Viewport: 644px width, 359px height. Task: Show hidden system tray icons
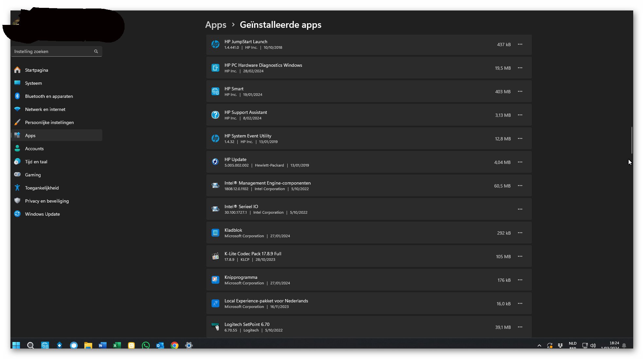pos(539,345)
